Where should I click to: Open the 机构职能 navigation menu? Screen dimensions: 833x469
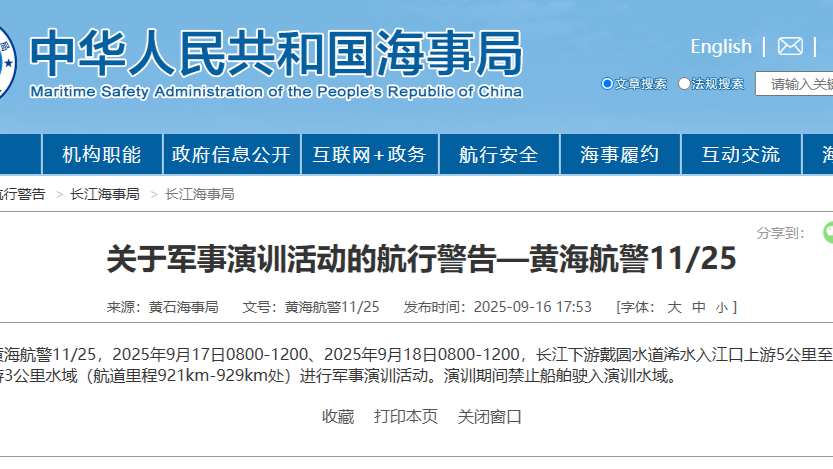[x=101, y=155]
